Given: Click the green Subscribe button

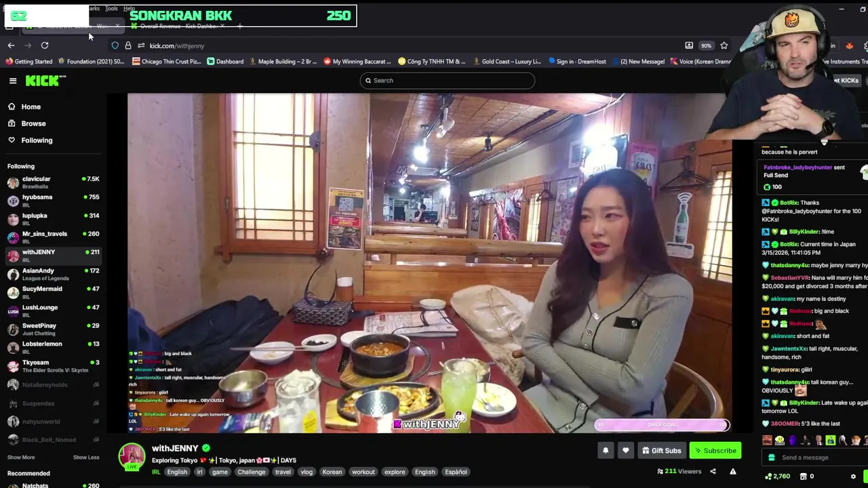Looking at the screenshot, I should (x=715, y=451).
